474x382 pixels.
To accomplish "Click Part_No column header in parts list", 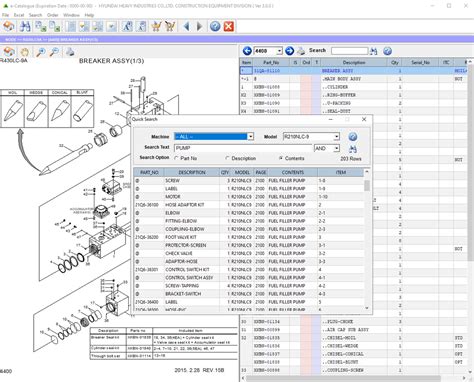I will 271,62.
